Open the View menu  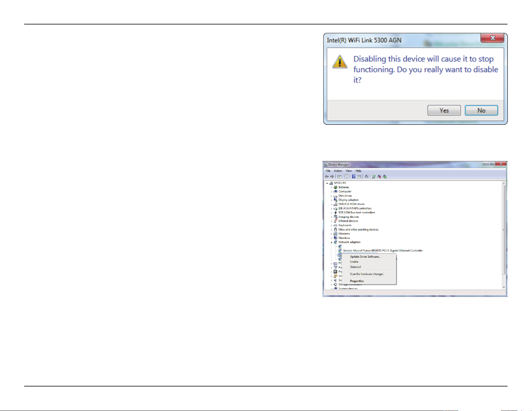coord(349,171)
